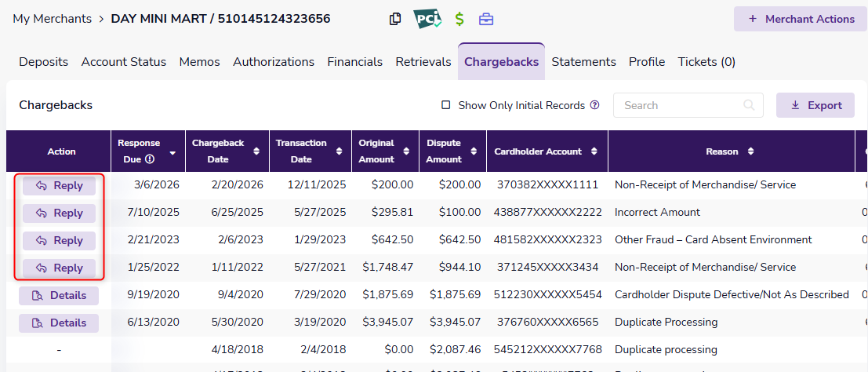Image resolution: width=868 pixels, height=372 pixels.
Task: Switch to the Authorizations tab
Action: click(274, 62)
